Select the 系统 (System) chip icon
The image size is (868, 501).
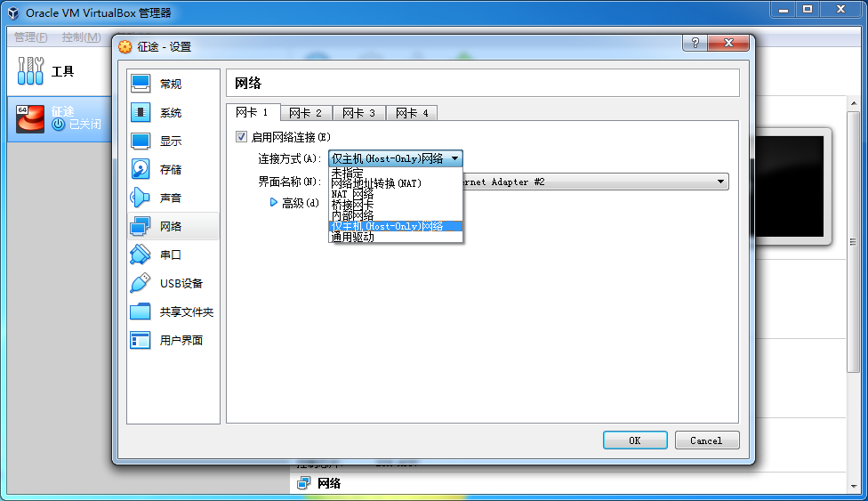click(x=141, y=112)
